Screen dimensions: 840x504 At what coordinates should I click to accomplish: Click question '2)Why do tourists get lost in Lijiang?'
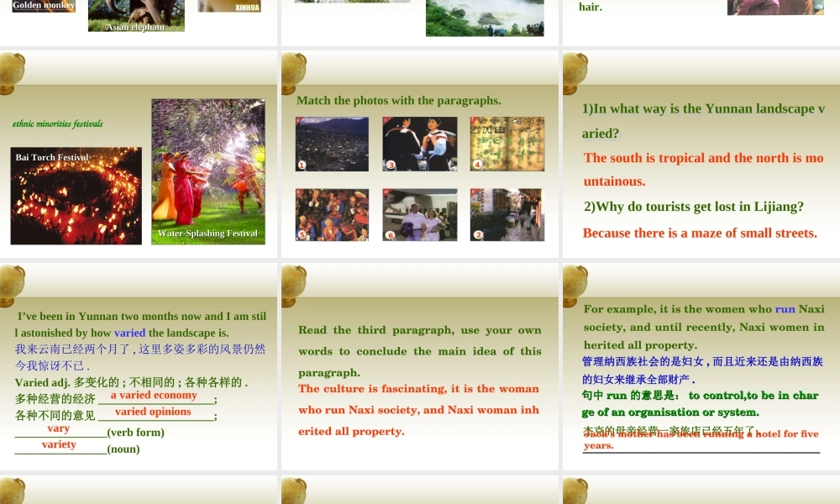pyautogui.click(x=694, y=207)
